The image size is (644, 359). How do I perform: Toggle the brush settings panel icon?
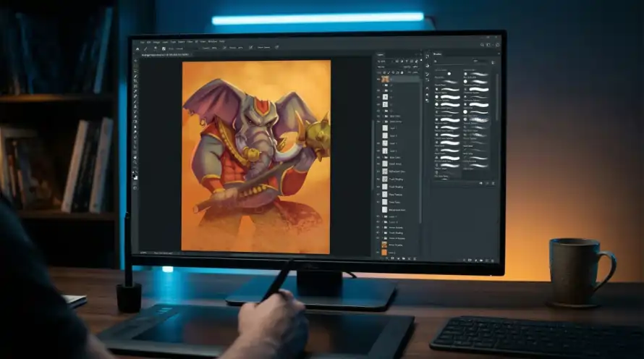164,49
